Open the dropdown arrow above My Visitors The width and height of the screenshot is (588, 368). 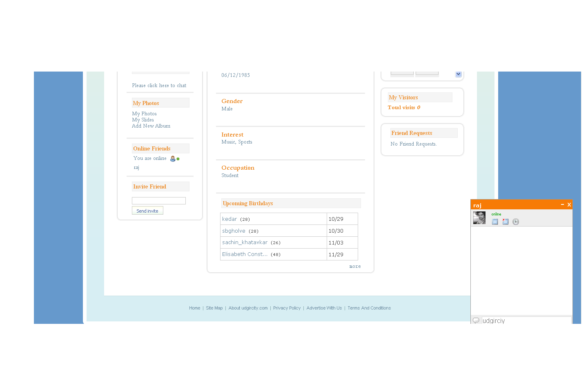tap(459, 74)
